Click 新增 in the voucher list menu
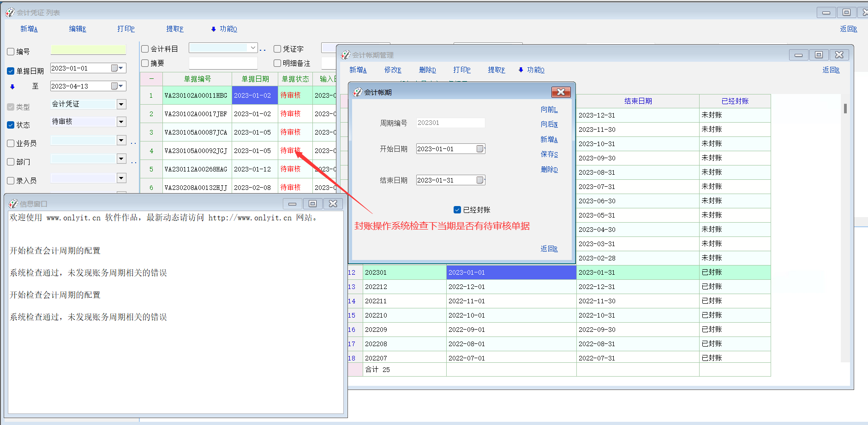 pos(29,29)
